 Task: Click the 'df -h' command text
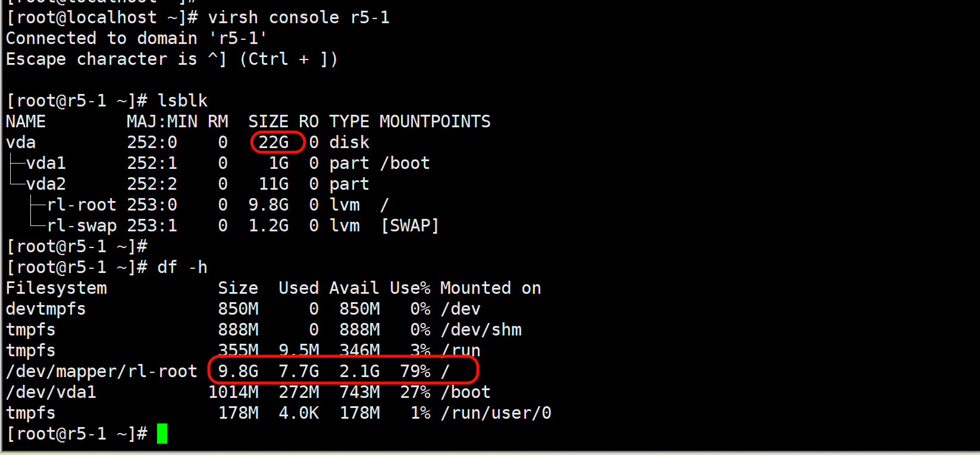182,268
